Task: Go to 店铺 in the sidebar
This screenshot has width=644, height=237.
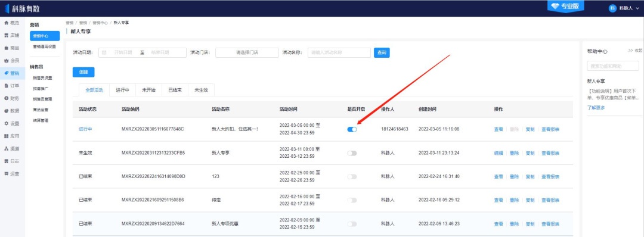Action: 12,35
